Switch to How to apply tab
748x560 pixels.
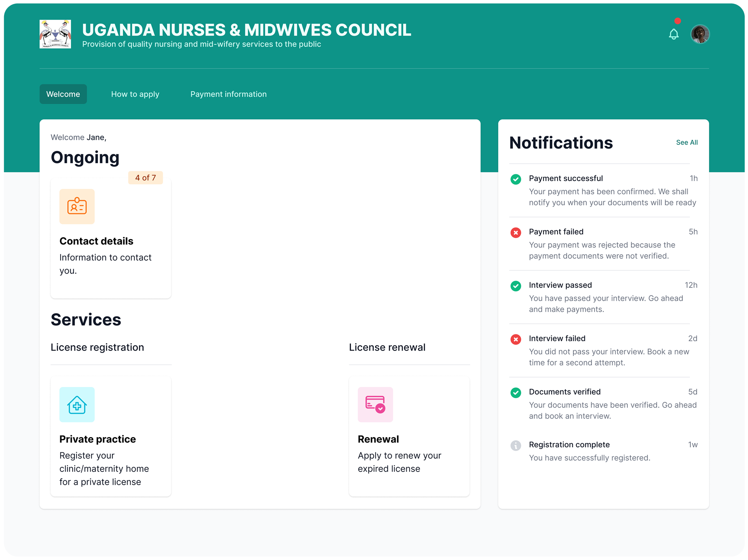pyautogui.click(x=135, y=94)
